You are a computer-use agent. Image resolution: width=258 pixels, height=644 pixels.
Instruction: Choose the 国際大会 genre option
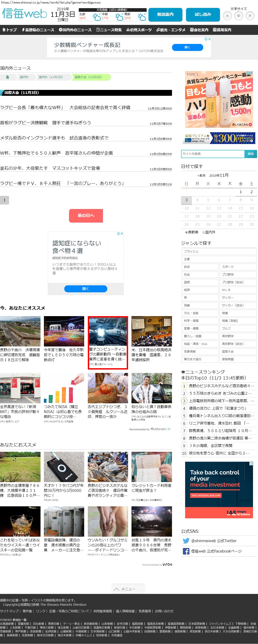click(238, 351)
